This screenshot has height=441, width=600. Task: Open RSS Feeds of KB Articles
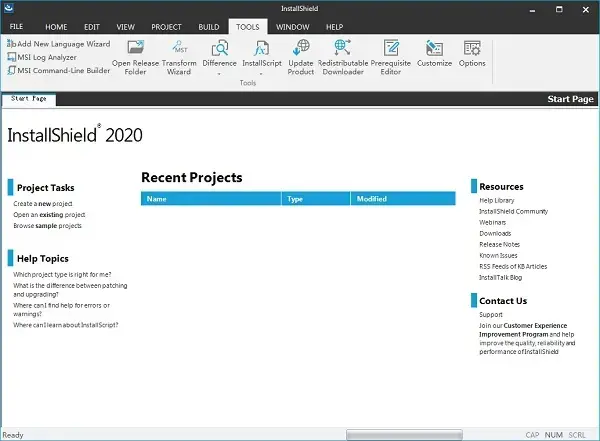point(513,266)
